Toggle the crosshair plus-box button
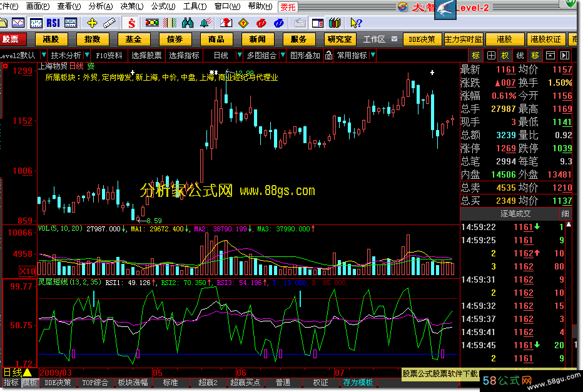This screenshot has width=583, height=392. pyautogui.click(x=491, y=56)
